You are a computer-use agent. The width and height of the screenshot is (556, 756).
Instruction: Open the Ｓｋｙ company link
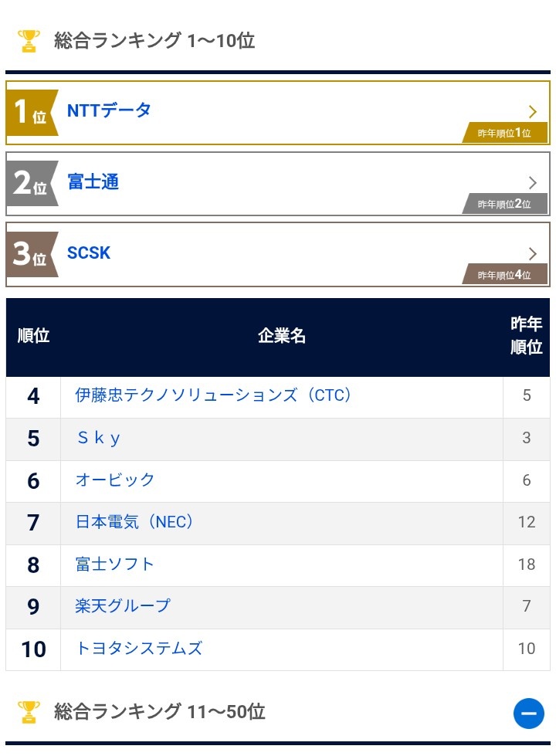99,439
